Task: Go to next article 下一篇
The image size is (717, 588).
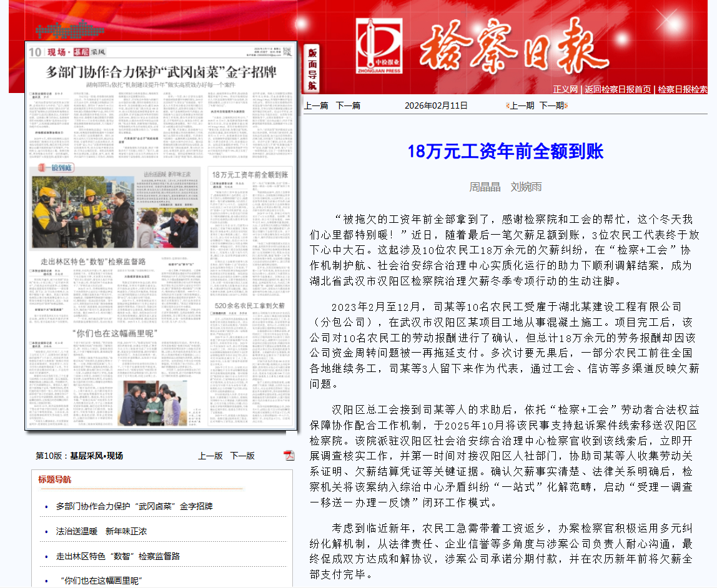Action: tap(348, 105)
